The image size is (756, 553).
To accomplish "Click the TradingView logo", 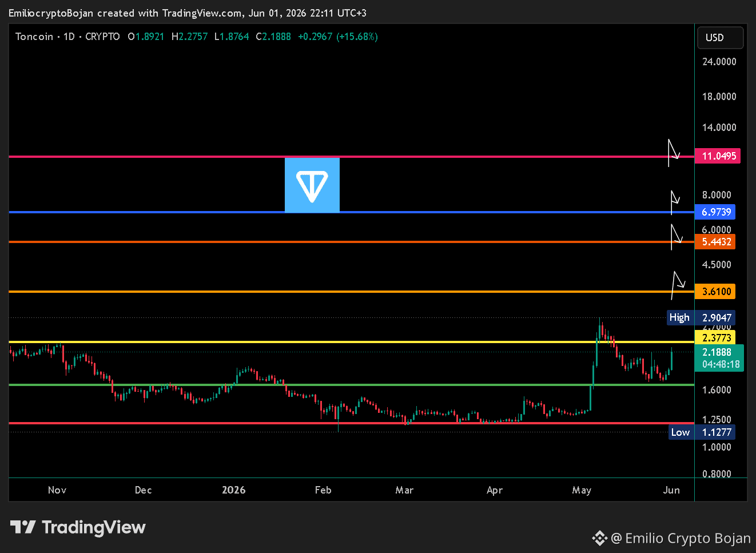I will coord(78,527).
